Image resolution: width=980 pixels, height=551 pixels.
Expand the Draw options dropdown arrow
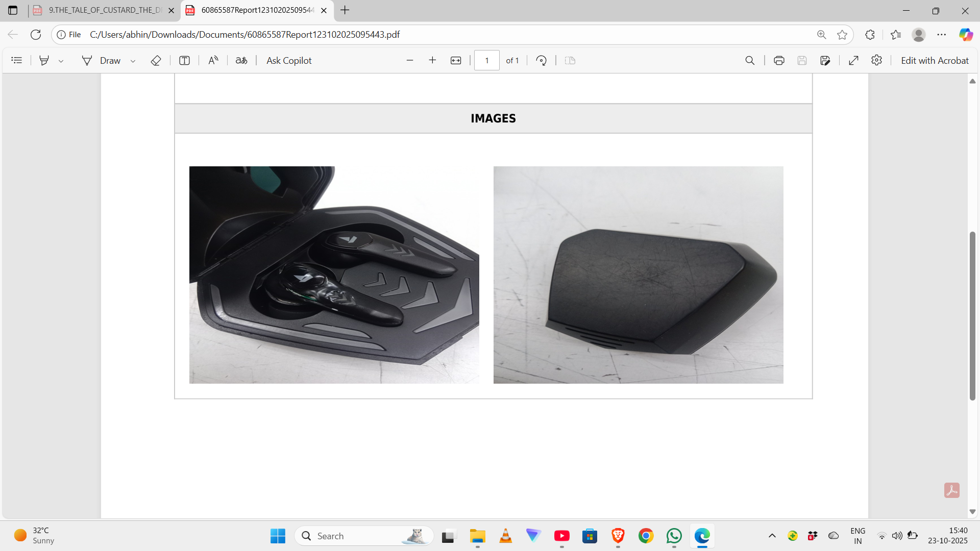tap(133, 61)
